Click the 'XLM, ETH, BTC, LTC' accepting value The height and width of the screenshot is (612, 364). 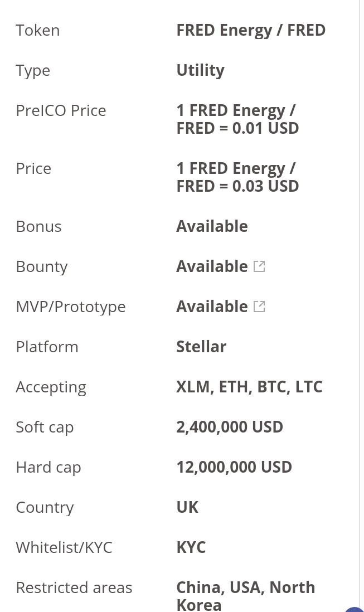point(249,387)
